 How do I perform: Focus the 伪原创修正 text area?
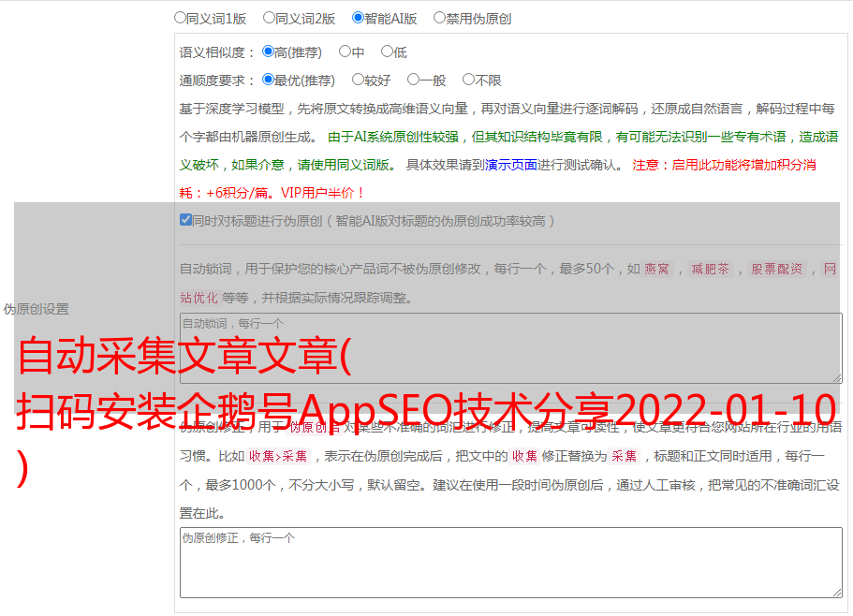[510, 563]
